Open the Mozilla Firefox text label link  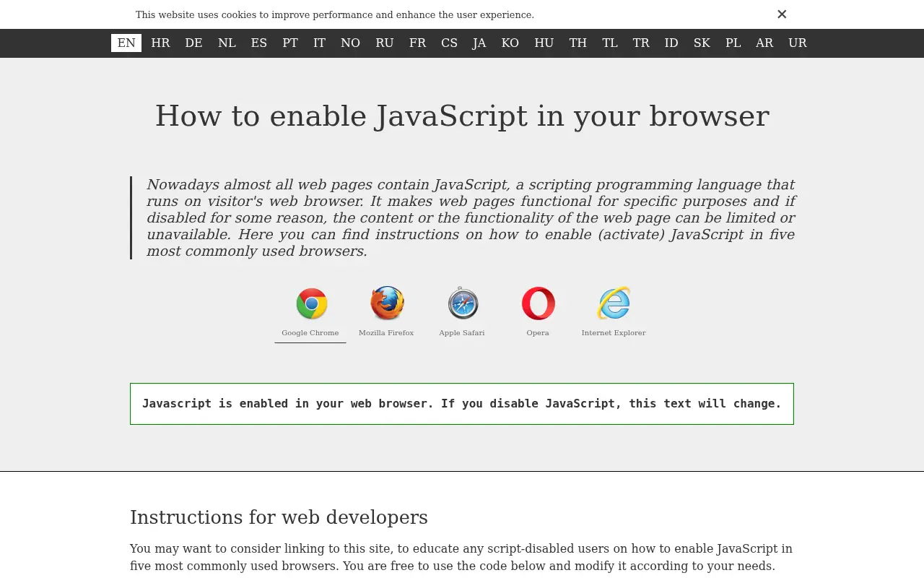point(386,333)
